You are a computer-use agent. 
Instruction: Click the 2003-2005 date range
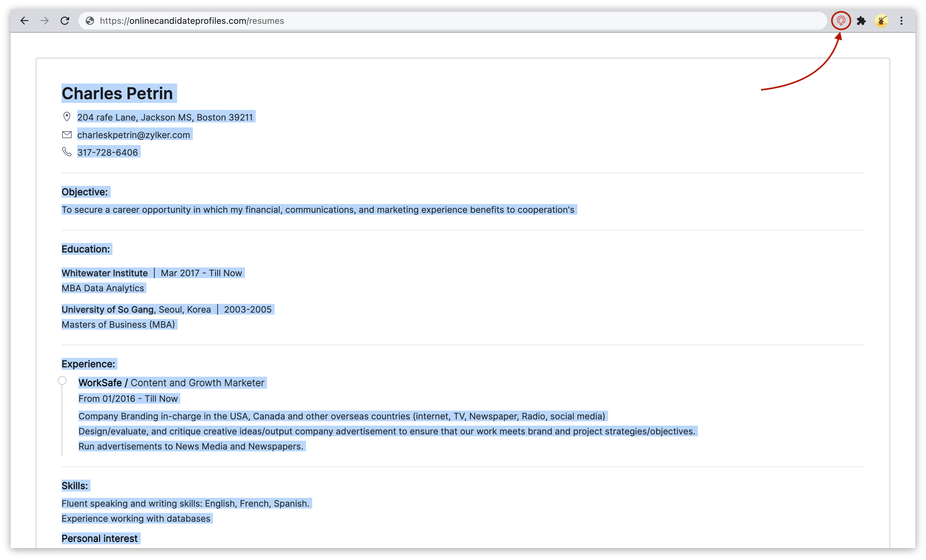tap(248, 310)
